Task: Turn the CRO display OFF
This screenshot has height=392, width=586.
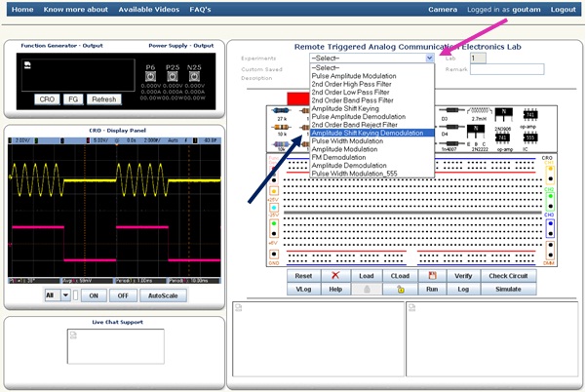Action: (x=122, y=294)
